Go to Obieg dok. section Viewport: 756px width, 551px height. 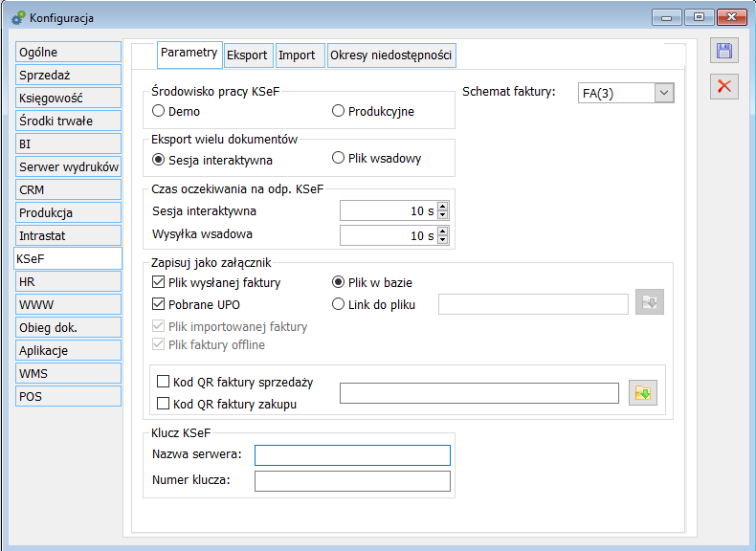68,327
